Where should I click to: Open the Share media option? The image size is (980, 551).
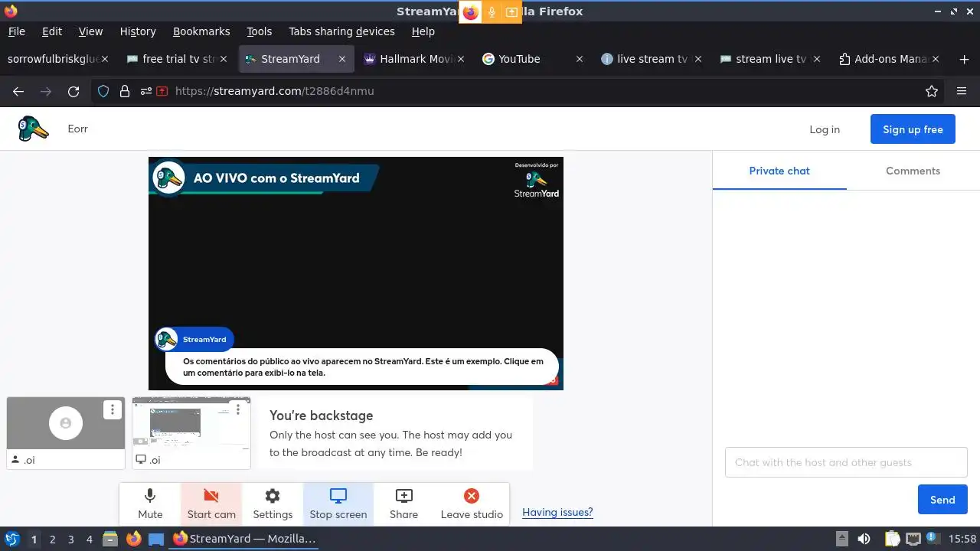pos(403,504)
